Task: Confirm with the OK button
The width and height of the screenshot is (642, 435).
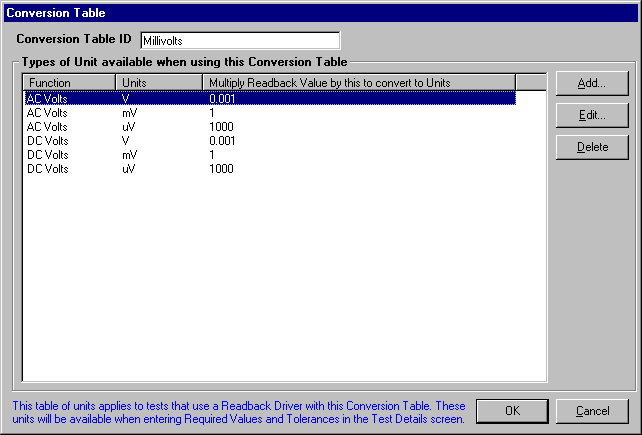Action: click(511, 411)
